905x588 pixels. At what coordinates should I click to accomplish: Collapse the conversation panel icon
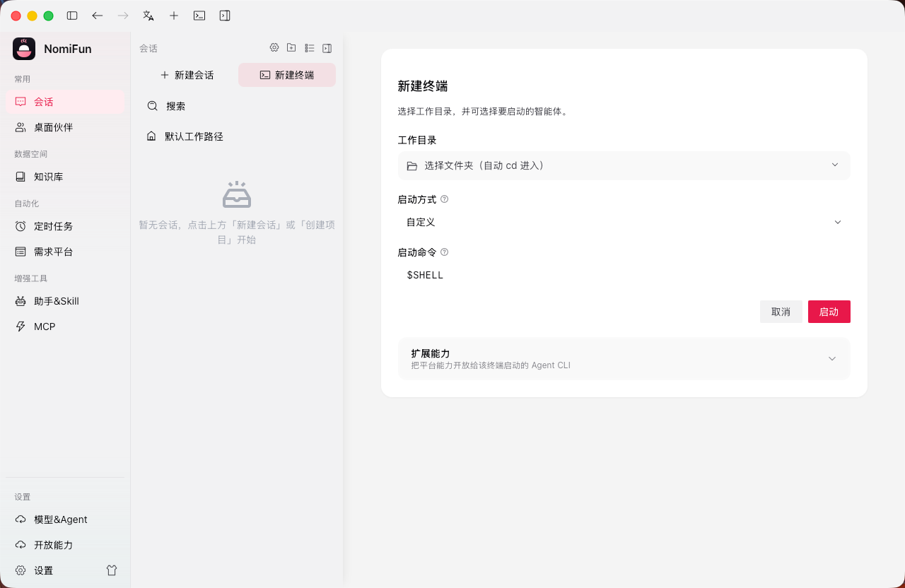(x=327, y=48)
